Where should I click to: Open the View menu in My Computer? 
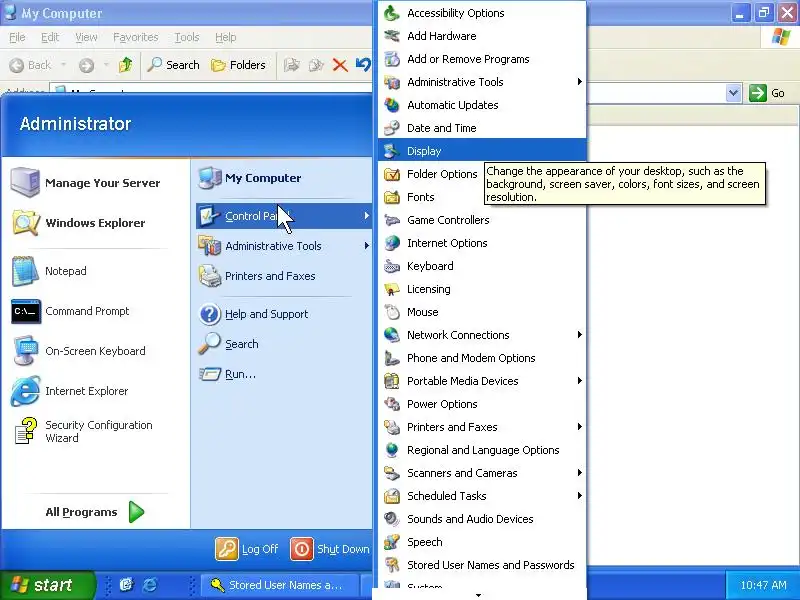click(x=86, y=37)
